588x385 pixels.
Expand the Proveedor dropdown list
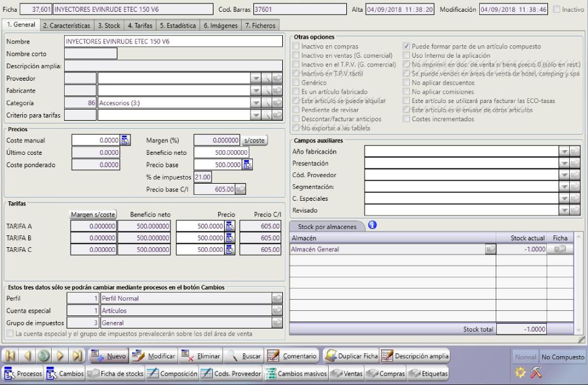pos(255,78)
